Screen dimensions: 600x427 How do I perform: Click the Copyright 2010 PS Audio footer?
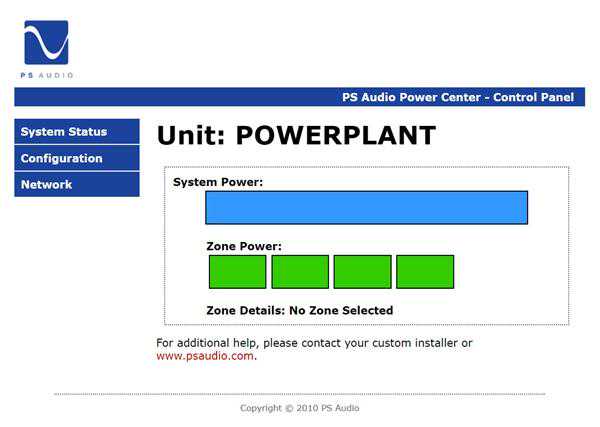(299, 408)
